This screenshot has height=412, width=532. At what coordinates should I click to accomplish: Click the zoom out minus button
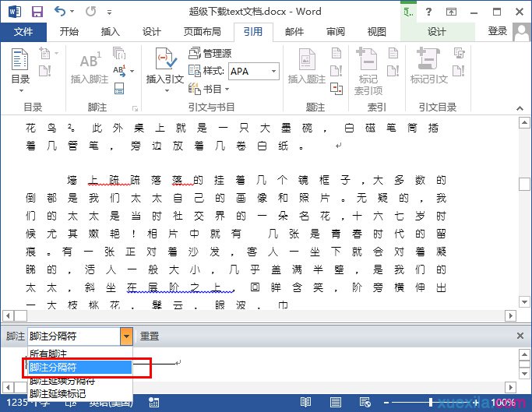click(386, 403)
